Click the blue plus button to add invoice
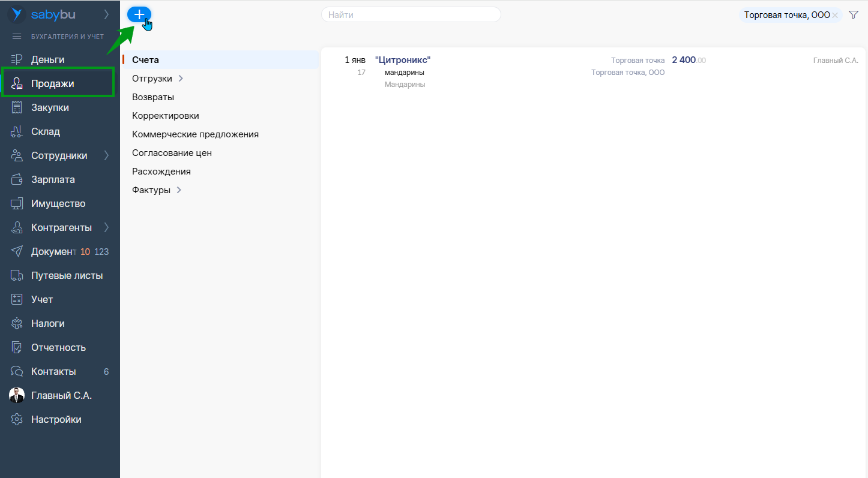 pyautogui.click(x=139, y=15)
